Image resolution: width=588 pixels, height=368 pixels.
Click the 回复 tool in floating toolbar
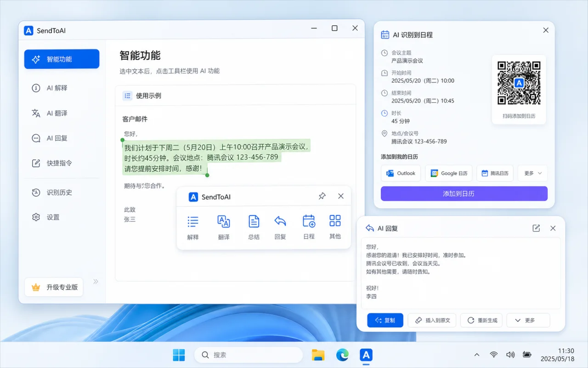click(280, 227)
